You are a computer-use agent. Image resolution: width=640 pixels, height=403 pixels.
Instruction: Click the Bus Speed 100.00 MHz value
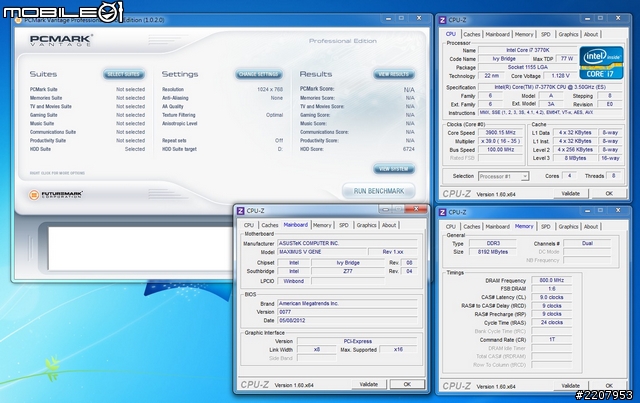point(500,150)
